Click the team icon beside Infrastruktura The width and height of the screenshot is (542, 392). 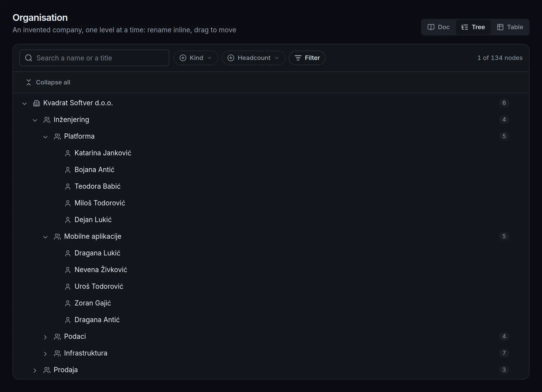click(57, 353)
